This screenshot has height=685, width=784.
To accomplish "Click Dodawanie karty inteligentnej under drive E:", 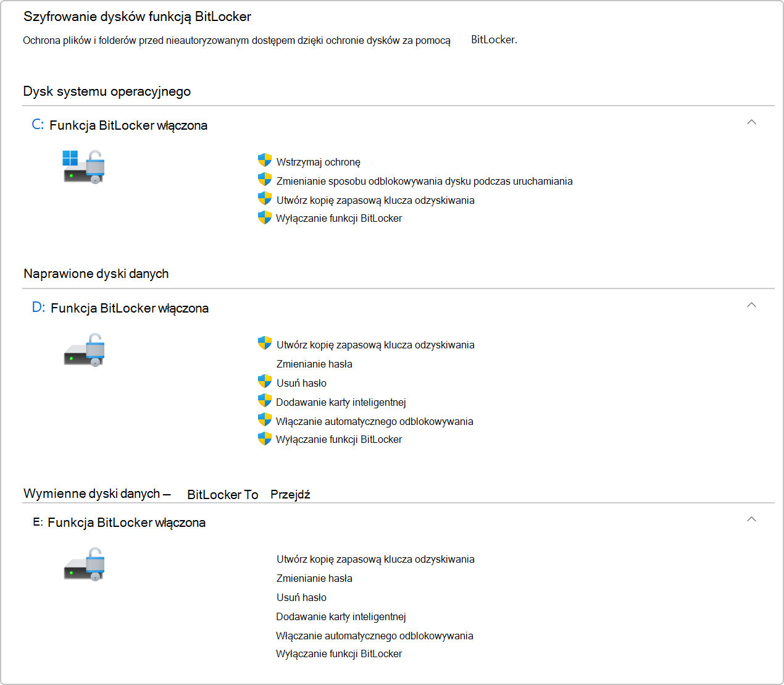I will [x=341, y=616].
